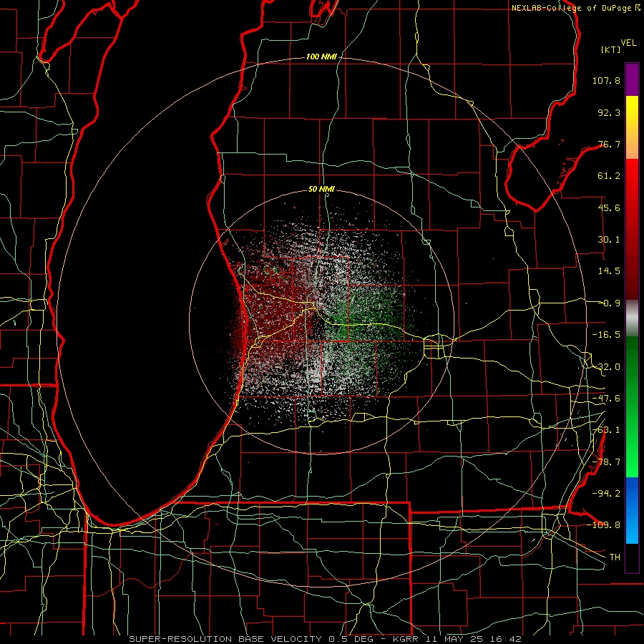Click the 14.5 legend value
Screen dimensions: 644x644
(609, 271)
